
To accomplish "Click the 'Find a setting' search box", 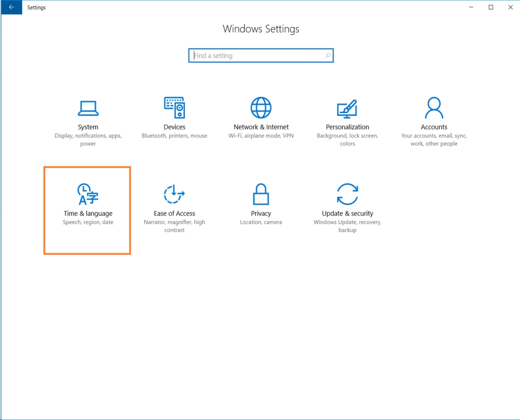I will point(261,55).
